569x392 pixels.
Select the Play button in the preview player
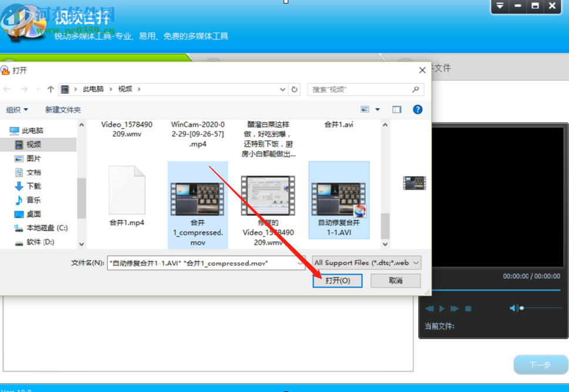[442, 308]
